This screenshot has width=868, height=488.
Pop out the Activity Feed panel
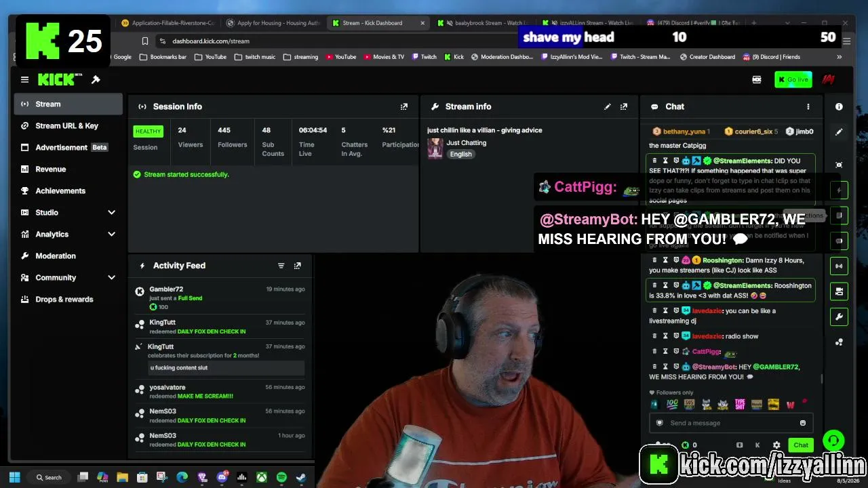point(297,266)
